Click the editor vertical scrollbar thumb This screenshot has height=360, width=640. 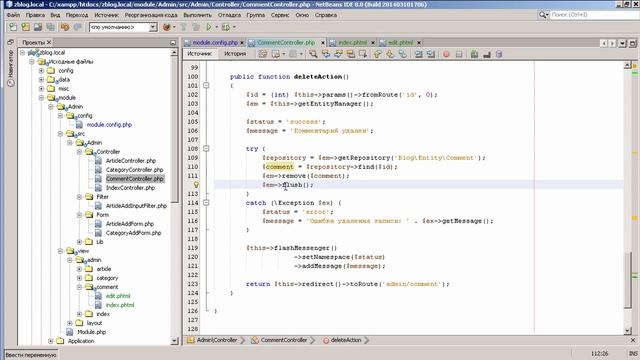tap(628, 280)
